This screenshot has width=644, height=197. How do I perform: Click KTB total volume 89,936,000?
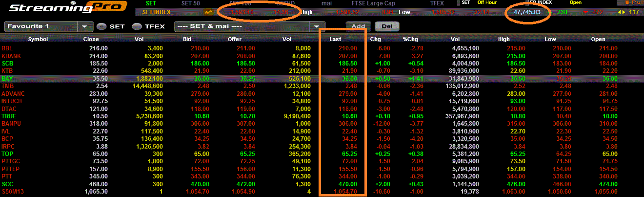click(x=464, y=71)
